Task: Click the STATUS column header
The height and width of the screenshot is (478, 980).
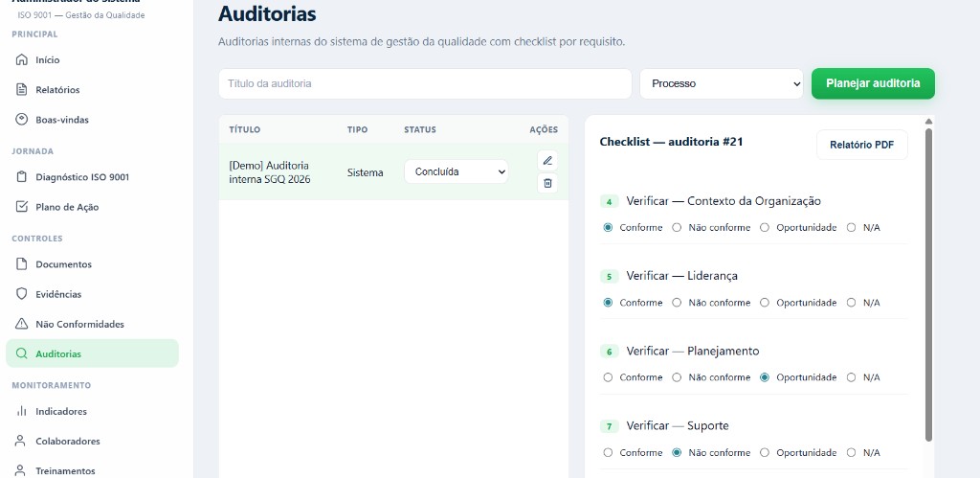Action: point(420,129)
